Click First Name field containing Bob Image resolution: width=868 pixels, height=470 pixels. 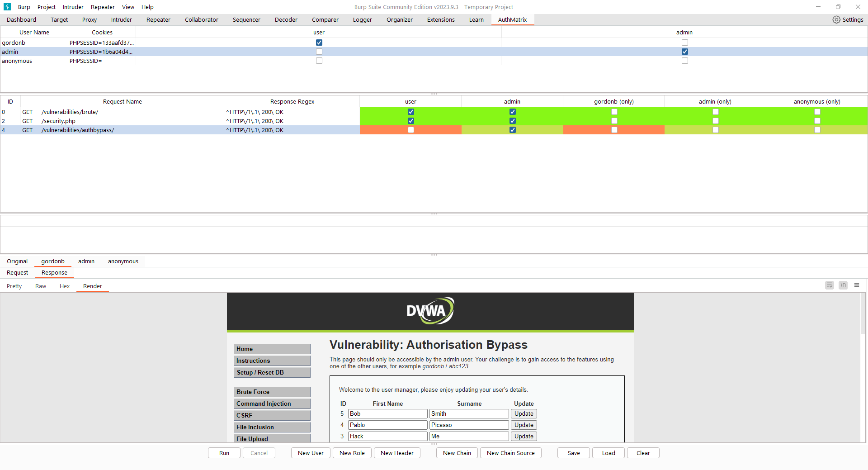[x=387, y=413]
